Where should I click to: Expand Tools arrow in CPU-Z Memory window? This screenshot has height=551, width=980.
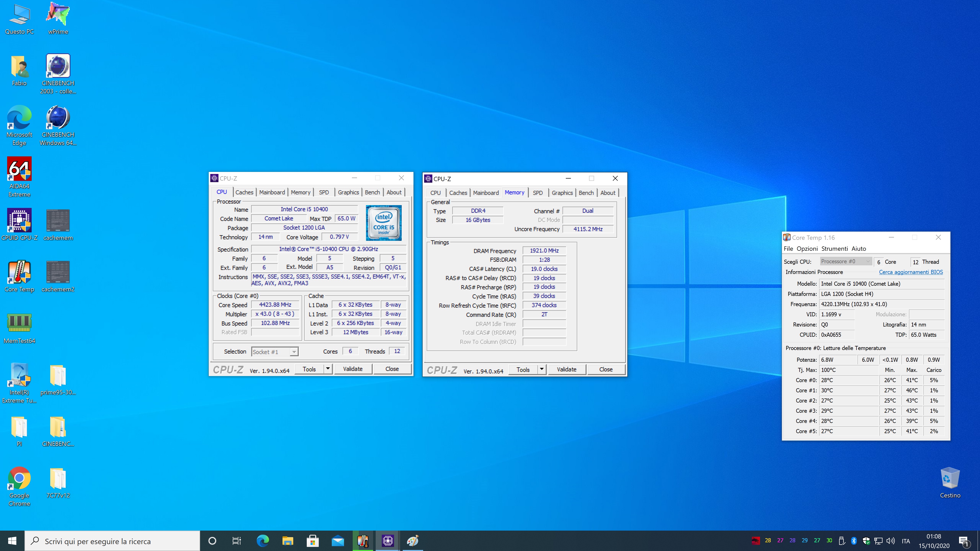point(541,369)
